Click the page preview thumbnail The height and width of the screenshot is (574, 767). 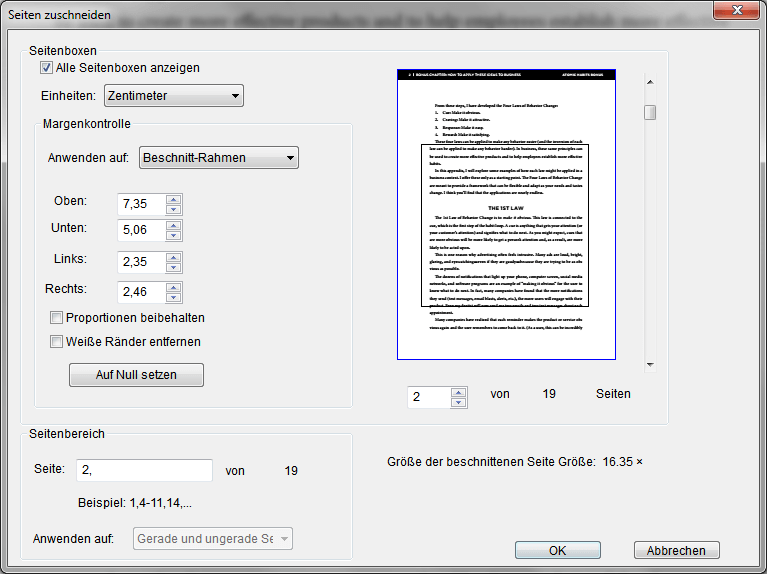tap(506, 214)
